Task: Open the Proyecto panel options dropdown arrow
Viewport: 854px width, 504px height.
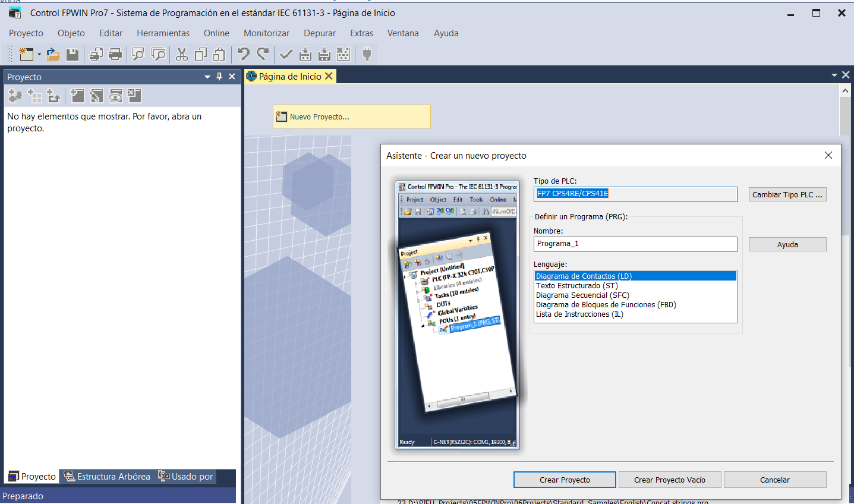Action: click(207, 77)
